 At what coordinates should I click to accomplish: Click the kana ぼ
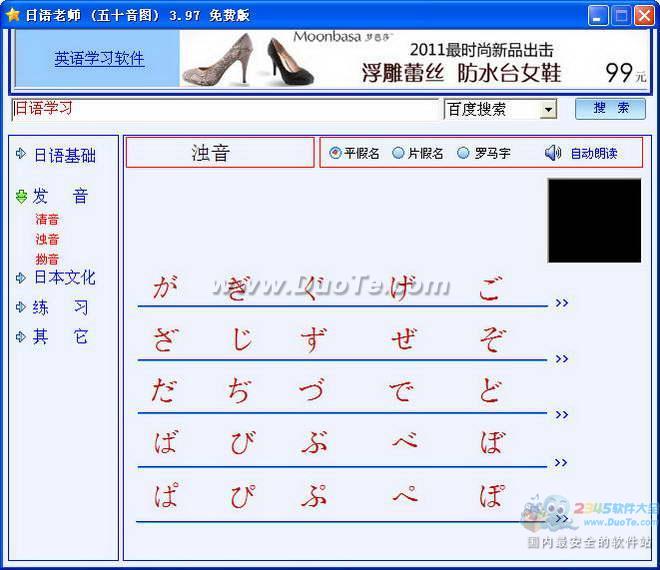tap(492, 442)
